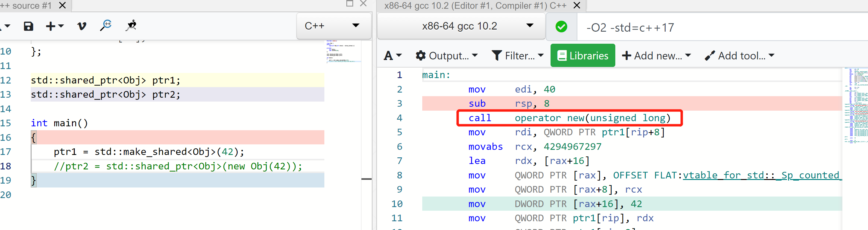This screenshot has height=230, width=868.
Task: Click assembly line 'sub rsp, 8'
Action: 509,103
